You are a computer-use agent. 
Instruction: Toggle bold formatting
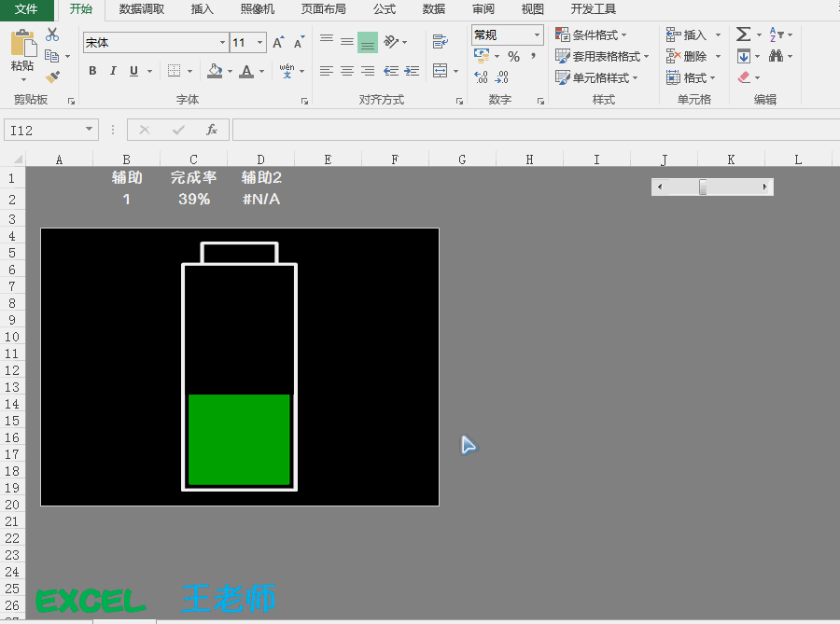click(x=92, y=71)
